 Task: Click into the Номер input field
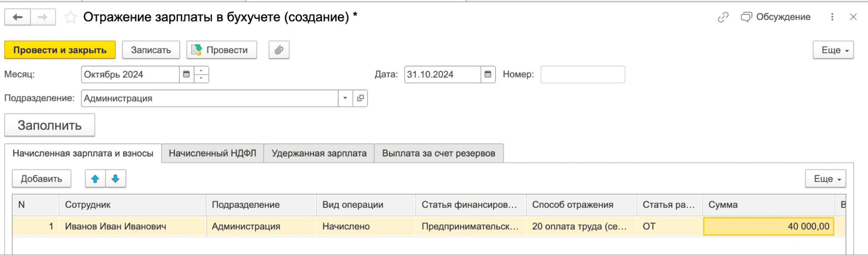click(582, 74)
